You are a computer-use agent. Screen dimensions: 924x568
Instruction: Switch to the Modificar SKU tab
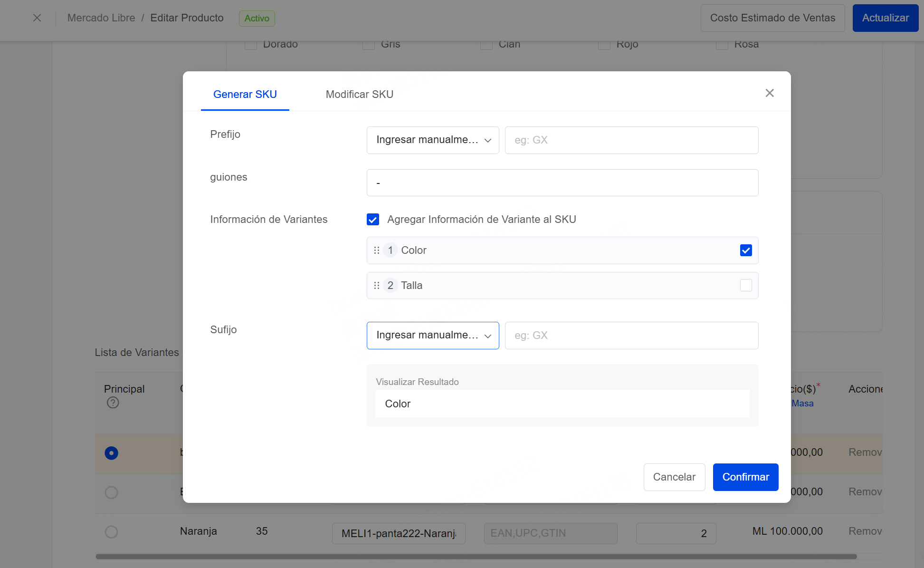click(x=360, y=94)
